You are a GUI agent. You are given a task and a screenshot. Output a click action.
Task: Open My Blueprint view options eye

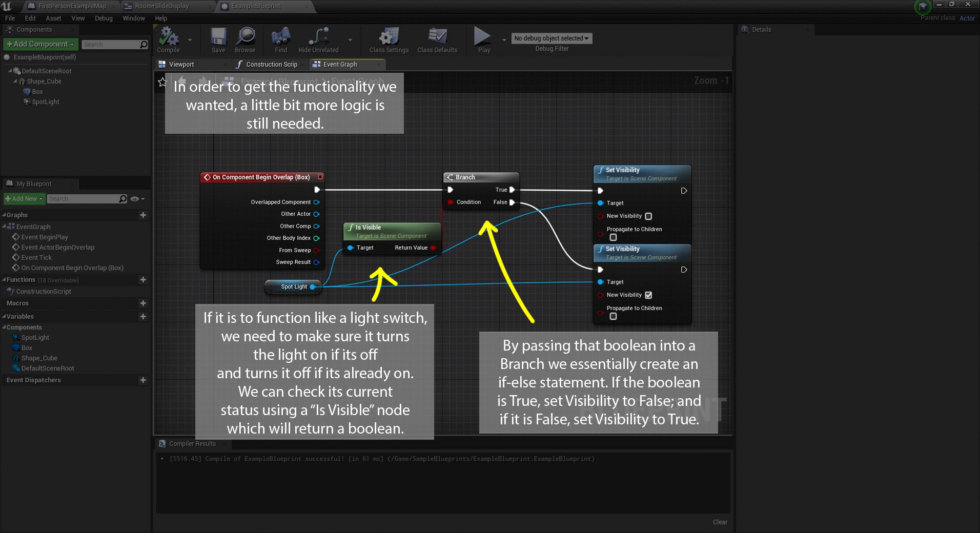(137, 199)
